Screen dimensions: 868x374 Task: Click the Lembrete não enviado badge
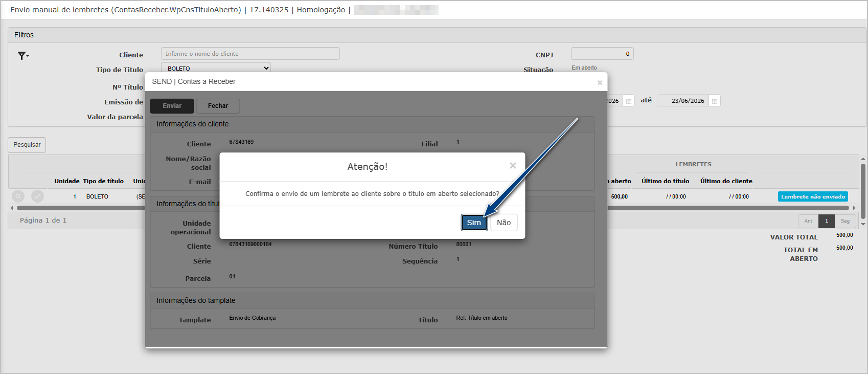[813, 196]
